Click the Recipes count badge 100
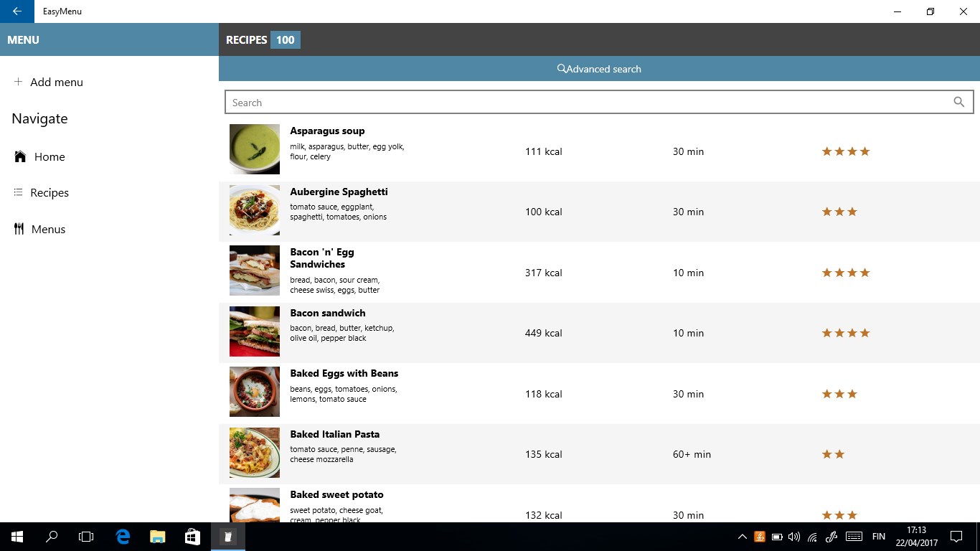 pos(286,39)
